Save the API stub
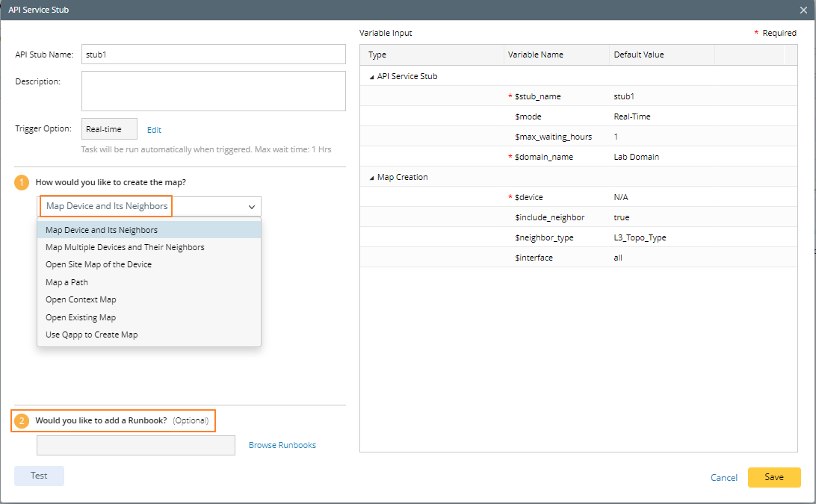The height and width of the screenshot is (504, 816). (773, 477)
